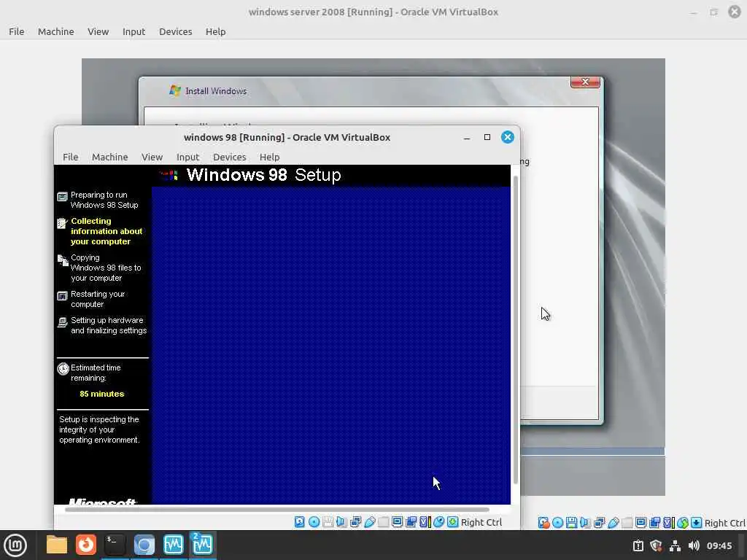Open the Terminal from the taskbar

(x=115, y=545)
